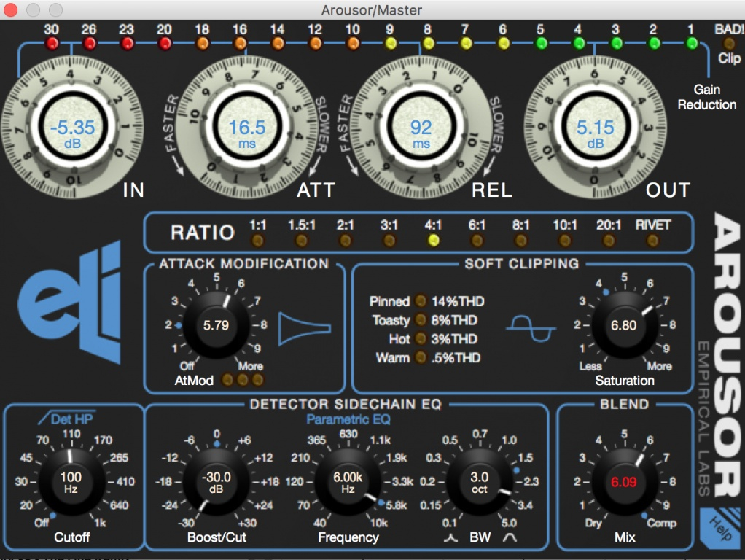Close the Arousor/Master window

10,9
